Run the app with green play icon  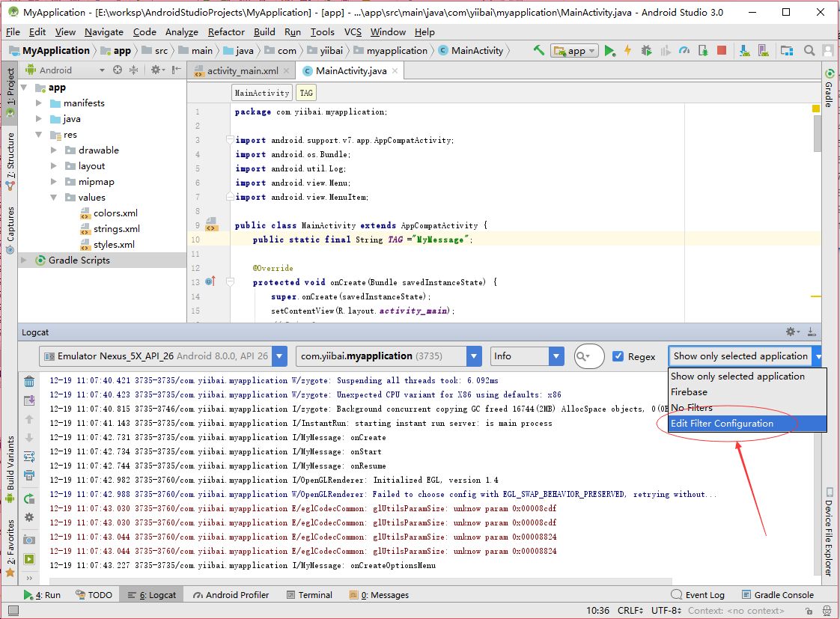tap(610, 51)
